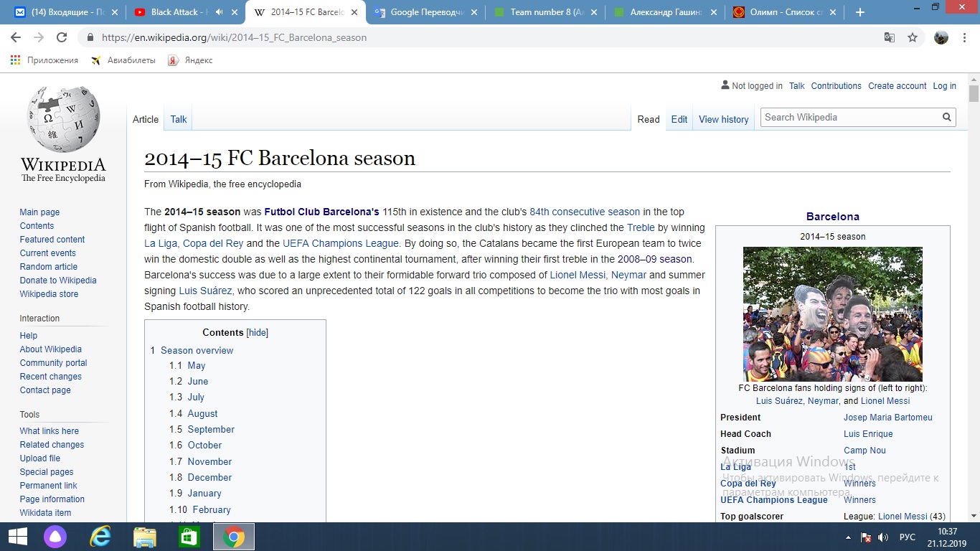The height and width of the screenshot is (551, 980).
Task: Click the padlock site info icon
Action: pos(90,37)
